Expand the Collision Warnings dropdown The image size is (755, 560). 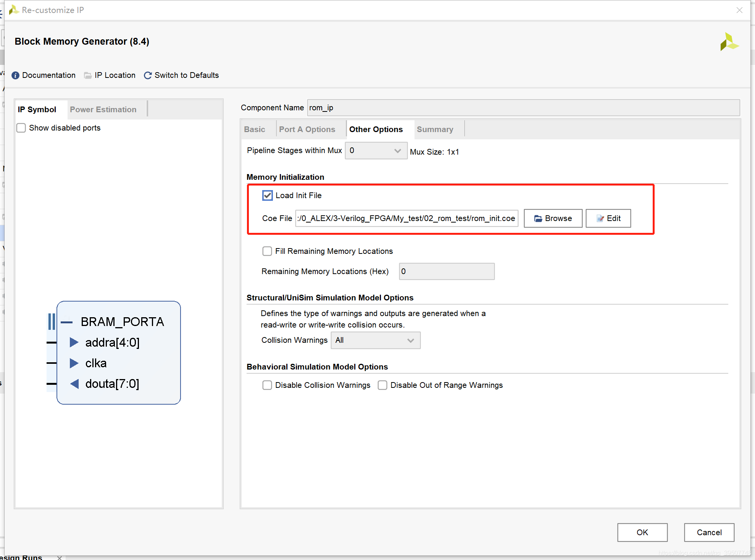[375, 340]
